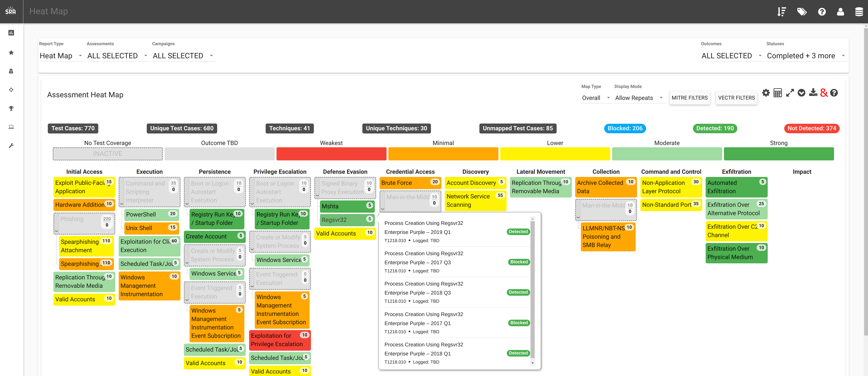Open the tags icon in header
Image resolution: width=868 pixels, height=376 pixels.
click(802, 12)
